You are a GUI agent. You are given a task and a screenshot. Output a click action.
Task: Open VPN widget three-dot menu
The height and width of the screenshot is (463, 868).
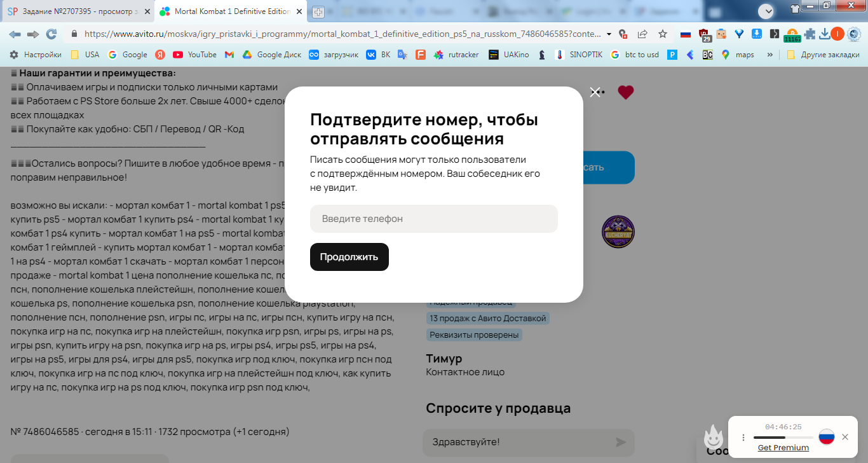click(x=743, y=438)
